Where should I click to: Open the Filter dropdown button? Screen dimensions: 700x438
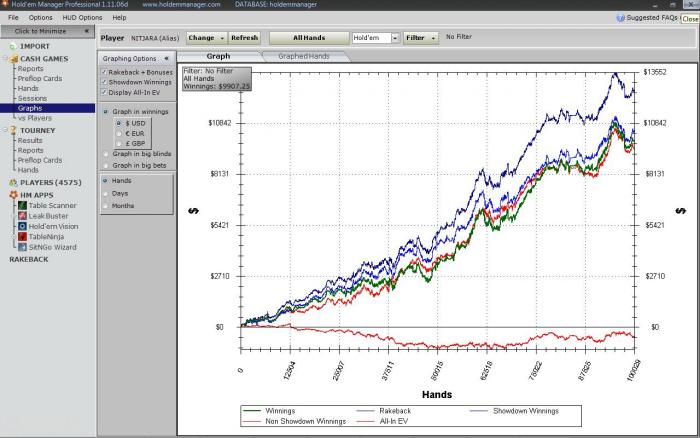click(x=421, y=38)
